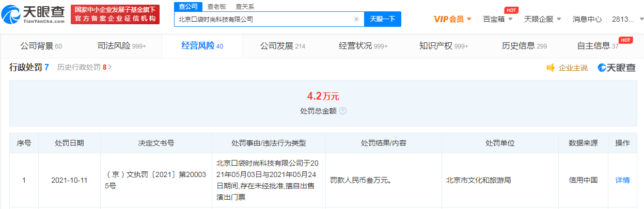Open 详情 link for first penalty
This screenshot has height=209, width=644.
[x=622, y=180]
